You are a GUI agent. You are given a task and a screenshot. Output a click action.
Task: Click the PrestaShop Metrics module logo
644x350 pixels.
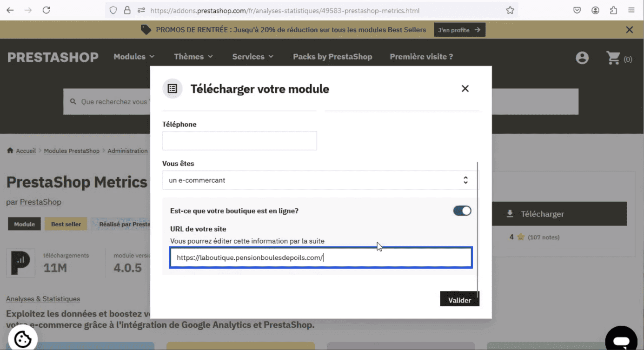(x=20, y=263)
